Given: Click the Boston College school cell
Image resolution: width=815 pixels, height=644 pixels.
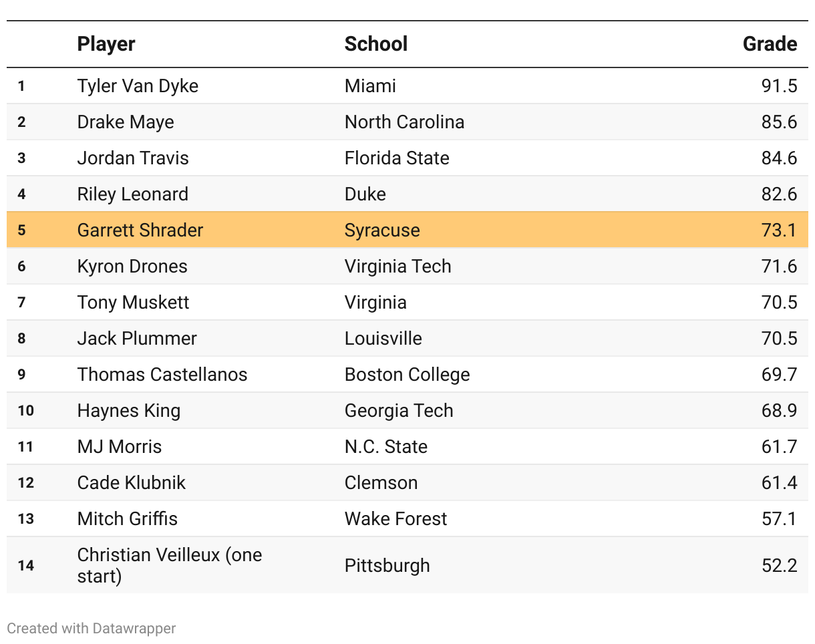Looking at the screenshot, I should (407, 375).
